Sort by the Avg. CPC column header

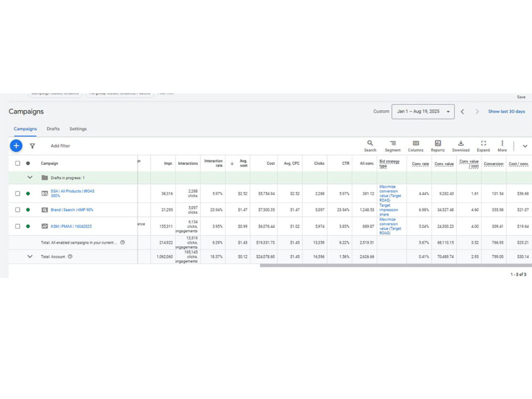pos(292,163)
